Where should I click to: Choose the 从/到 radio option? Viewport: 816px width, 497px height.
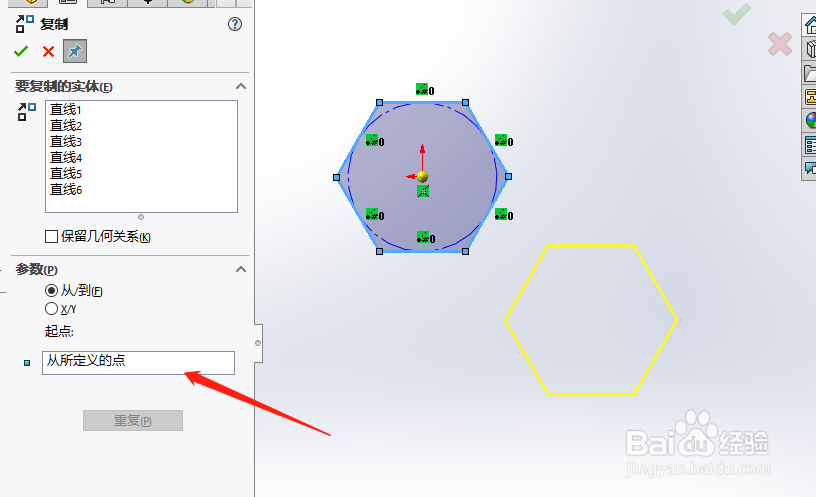coord(51,290)
